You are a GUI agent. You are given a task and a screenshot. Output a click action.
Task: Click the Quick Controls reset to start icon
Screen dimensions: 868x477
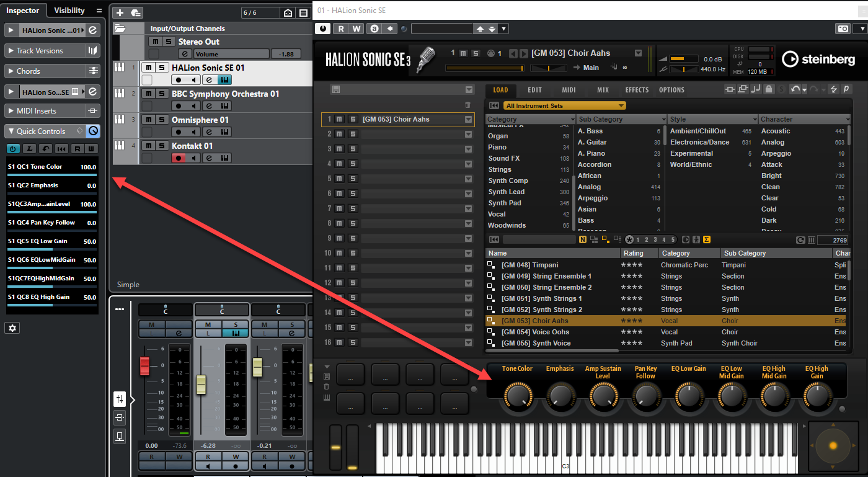click(61, 149)
